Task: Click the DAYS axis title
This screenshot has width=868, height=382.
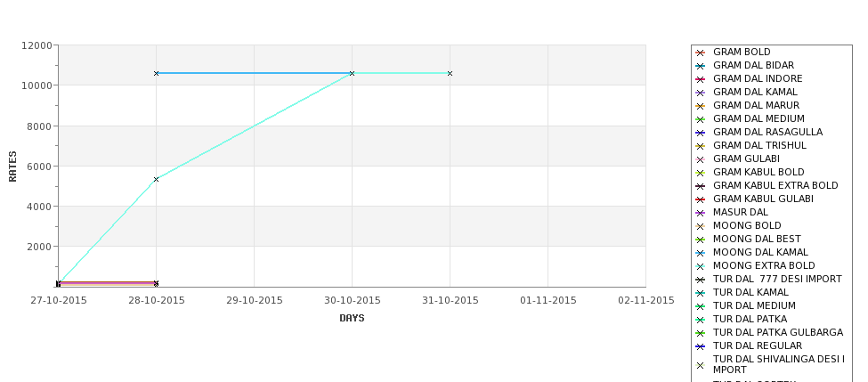Action: (x=352, y=318)
